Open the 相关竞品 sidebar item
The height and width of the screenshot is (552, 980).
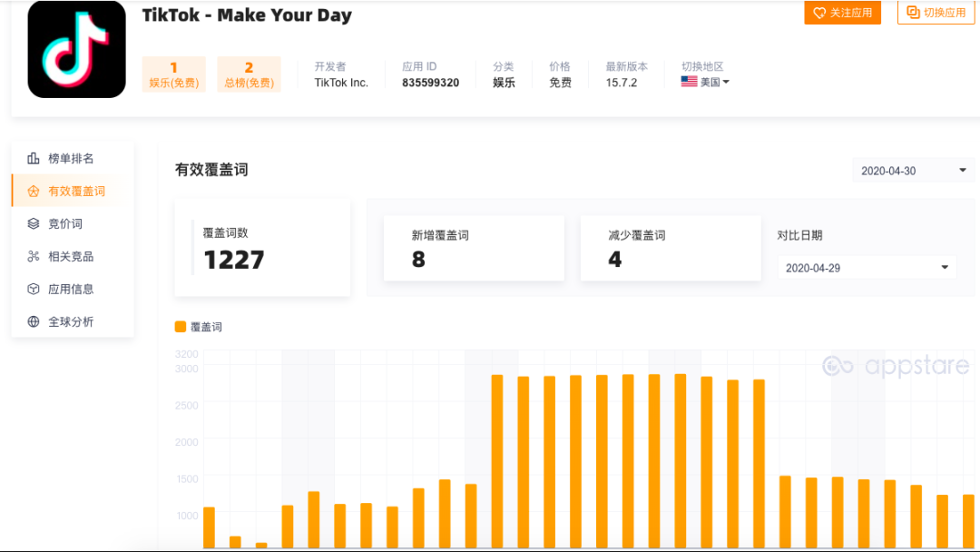[x=73, y=256]
